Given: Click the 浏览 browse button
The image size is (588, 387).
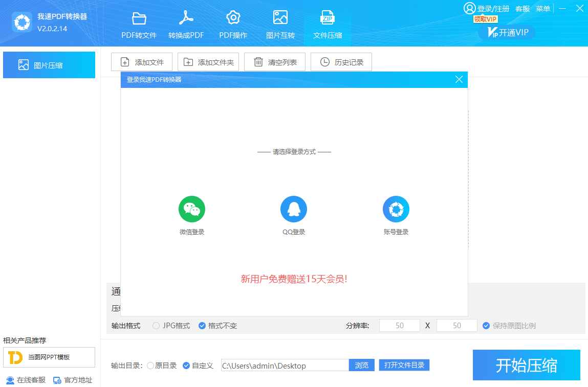Looking at the screenshot, I should (362, 365).
